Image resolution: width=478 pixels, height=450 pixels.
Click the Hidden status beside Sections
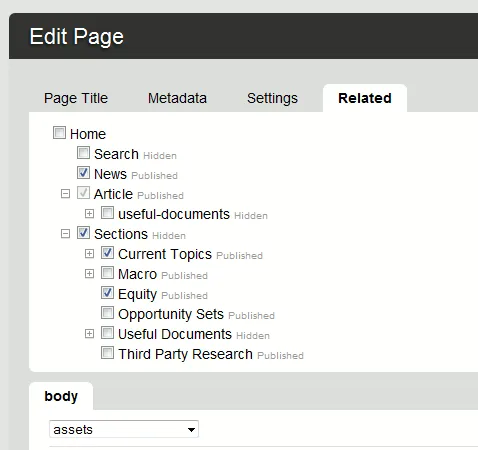169,236
